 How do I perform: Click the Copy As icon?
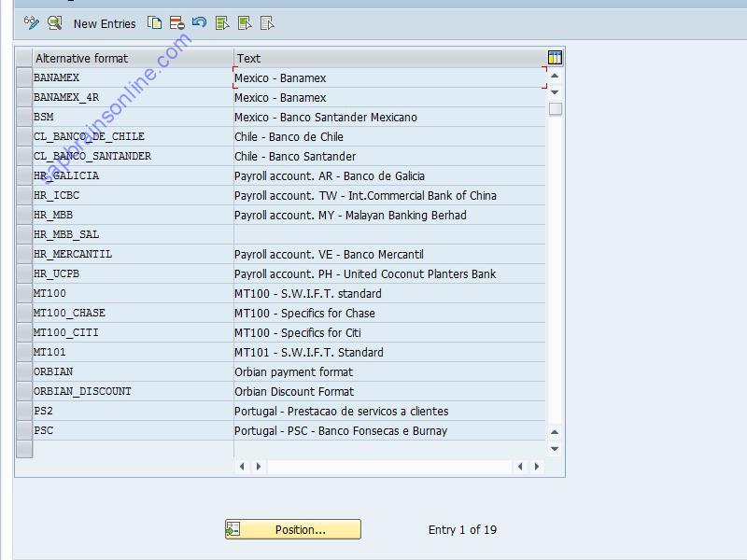[154, 22]
